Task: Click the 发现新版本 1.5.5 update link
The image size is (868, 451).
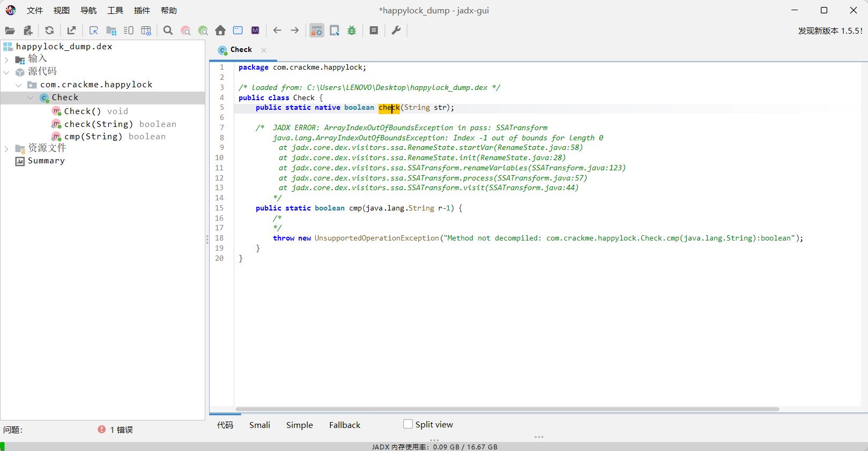Action: [830, 31]
